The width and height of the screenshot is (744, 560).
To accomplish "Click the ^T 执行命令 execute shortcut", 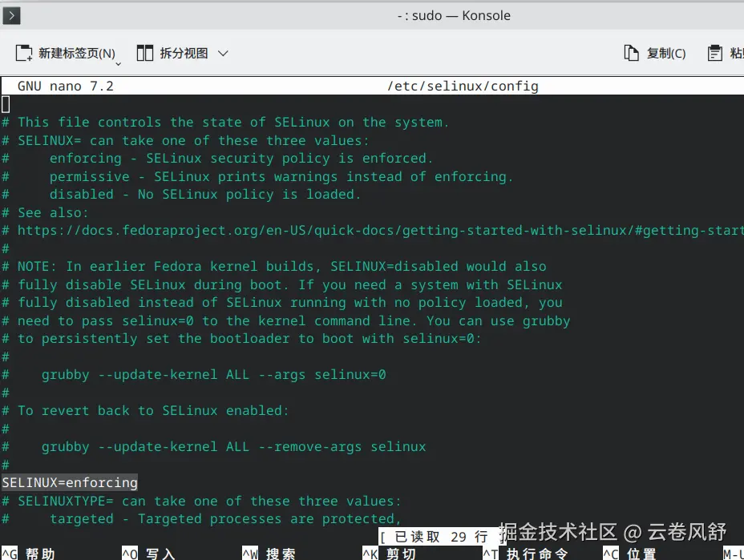I will click(x=526, y=554).
